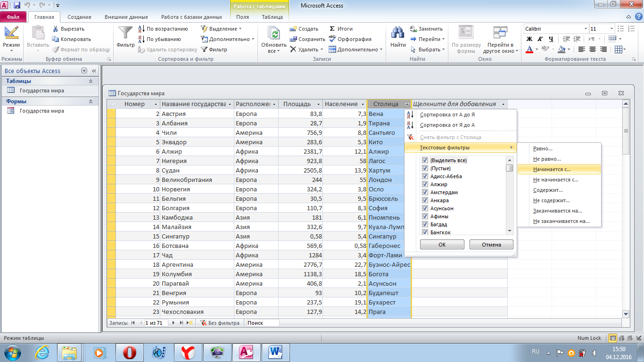Image resolution: width=644 pixels, height=362 pixels.
Task: Switch to the Создание ribbon tab
Action: point(79,17)
